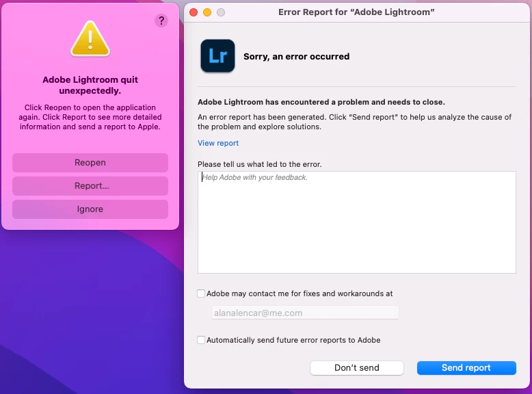Image resolution: width=532 pixels, height=394 pixels.
Task: Click the Report... button
Action: [90, 186]
